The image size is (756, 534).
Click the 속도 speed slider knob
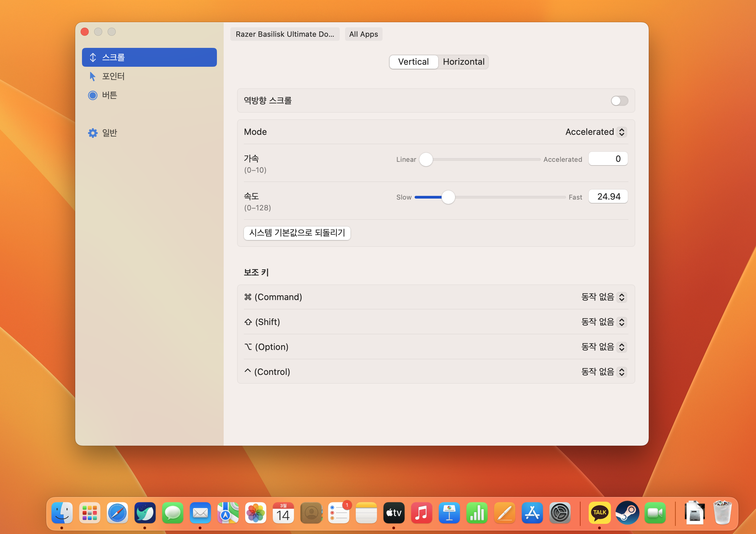448,197
